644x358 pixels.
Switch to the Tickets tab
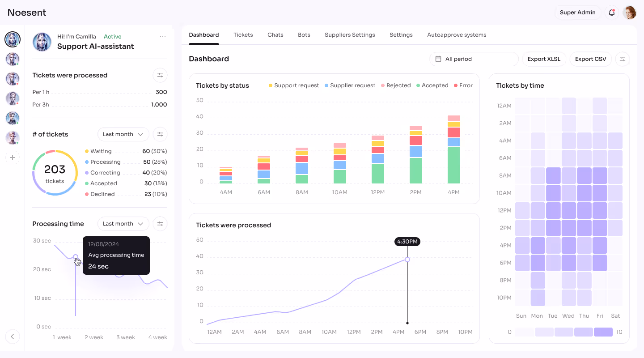(x=243, y=34)
